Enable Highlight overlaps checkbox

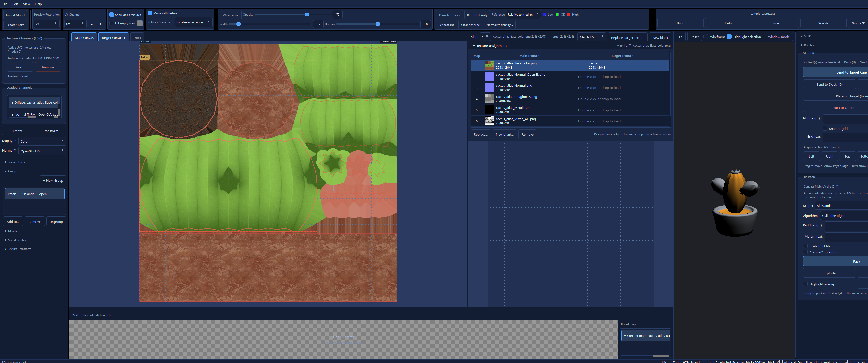pyautogui.click(x=805, y=284)
